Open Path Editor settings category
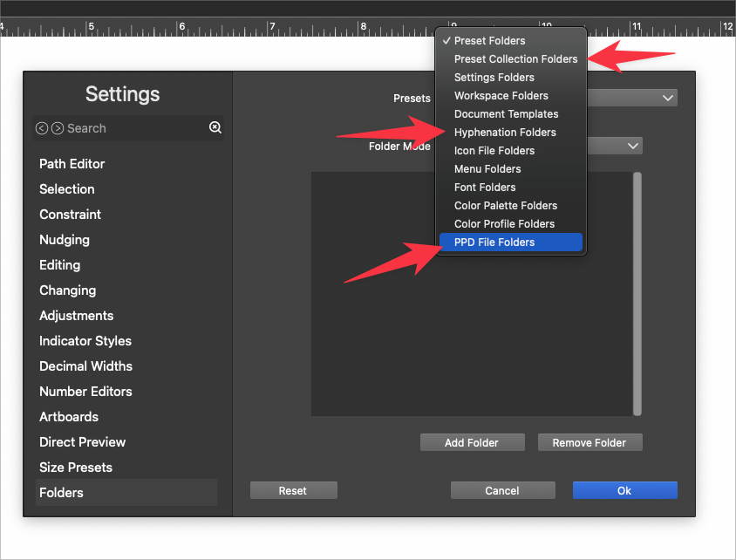The width and height of the screenshot is (736, 560). point(72,164)
